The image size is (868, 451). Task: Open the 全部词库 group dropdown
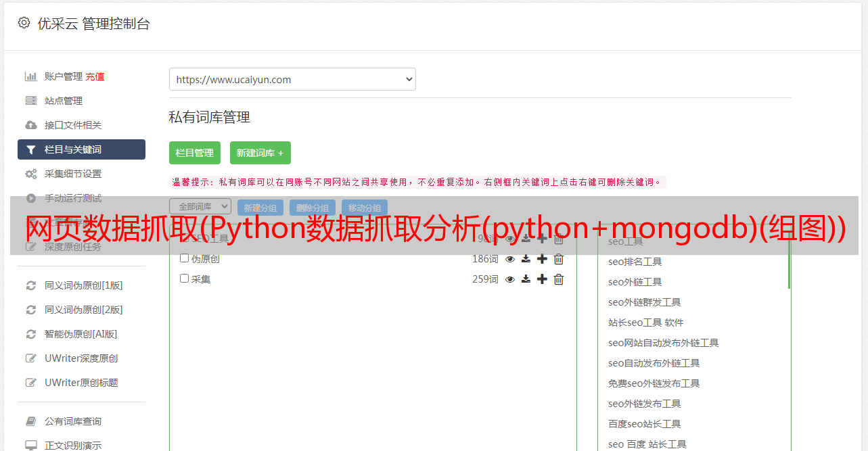(x=200, y=206)
